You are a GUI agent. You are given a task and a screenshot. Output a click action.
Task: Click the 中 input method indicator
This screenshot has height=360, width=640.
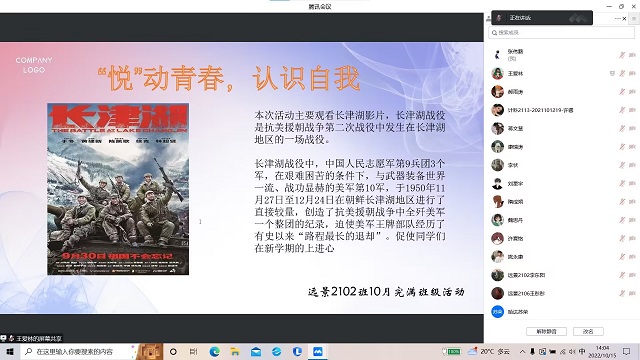(582, 351)
